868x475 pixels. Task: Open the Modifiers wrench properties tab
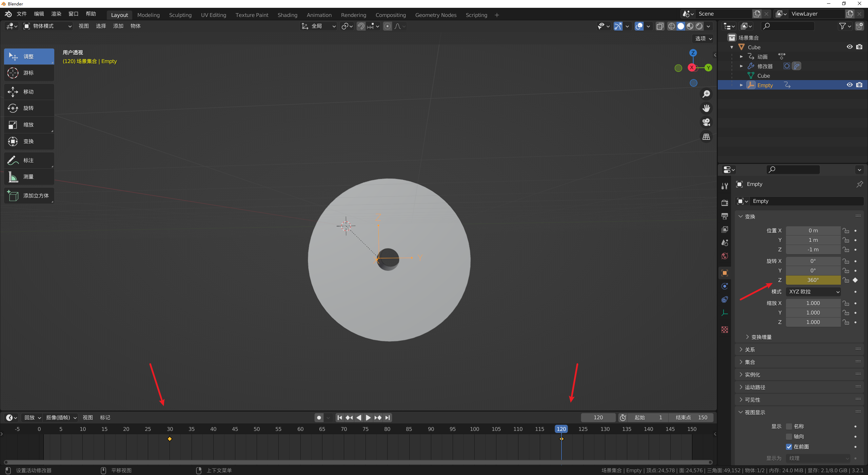pos(725,186)
